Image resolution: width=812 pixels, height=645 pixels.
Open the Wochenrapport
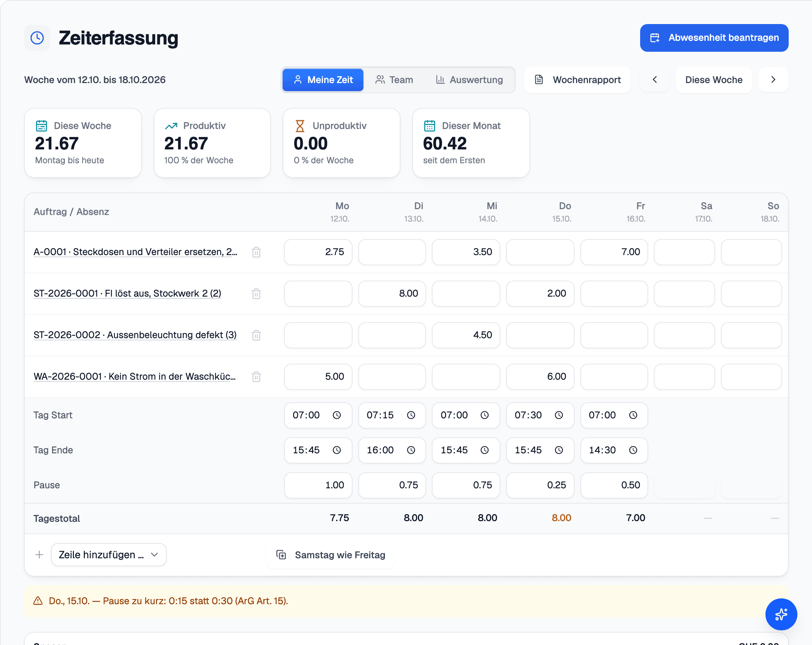(x=578, y=79)
